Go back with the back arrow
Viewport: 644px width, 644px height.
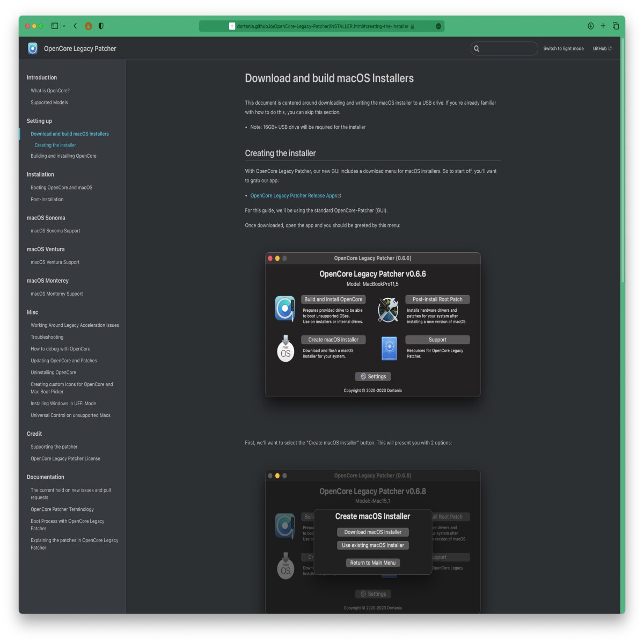pyautogui.click(x=75, y=26)
